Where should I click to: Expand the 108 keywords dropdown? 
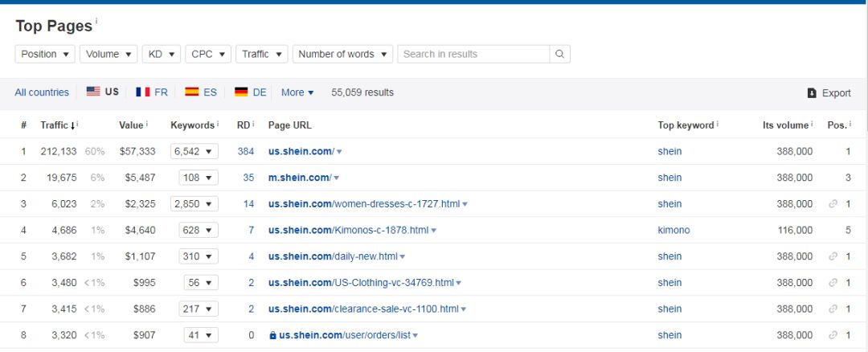199,178
